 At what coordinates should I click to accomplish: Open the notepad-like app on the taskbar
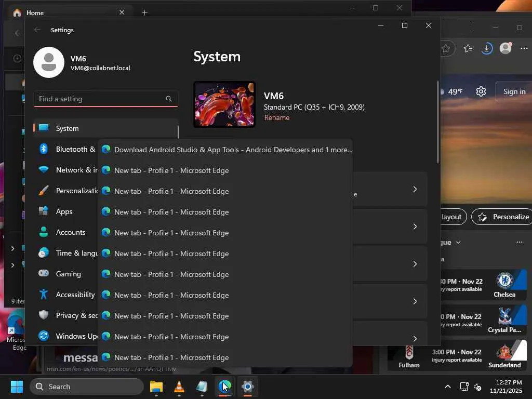click(202, 387)
